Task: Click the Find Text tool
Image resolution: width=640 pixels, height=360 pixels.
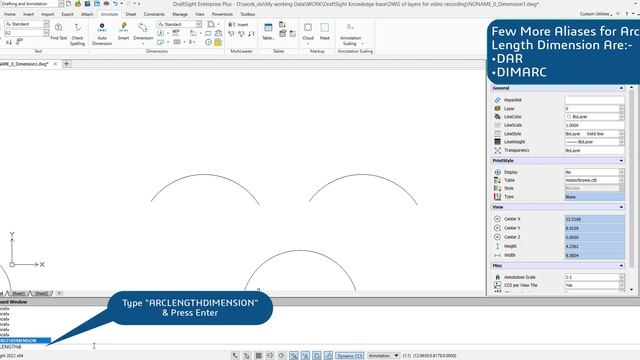Action: pyautogui.click(x=58, y=32)
